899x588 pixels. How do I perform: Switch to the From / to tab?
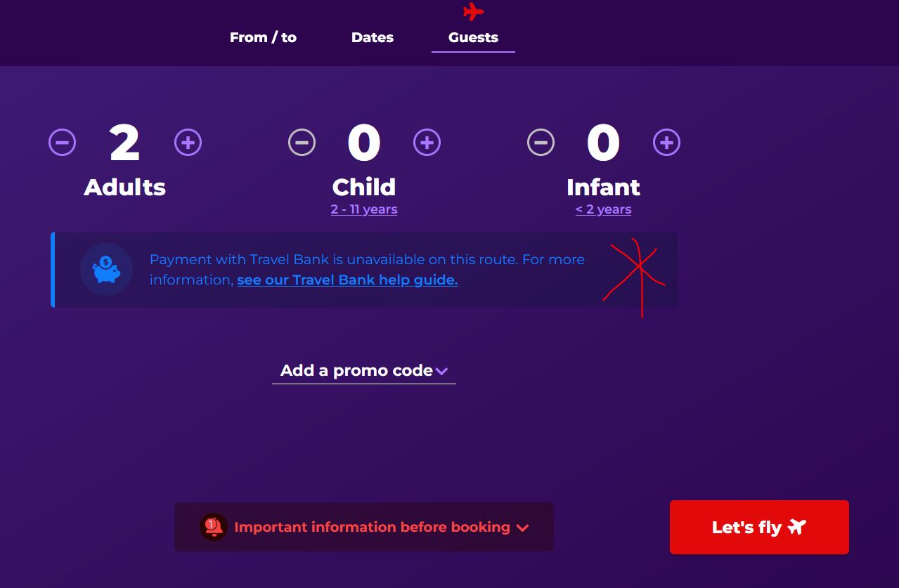pos(263,37)
